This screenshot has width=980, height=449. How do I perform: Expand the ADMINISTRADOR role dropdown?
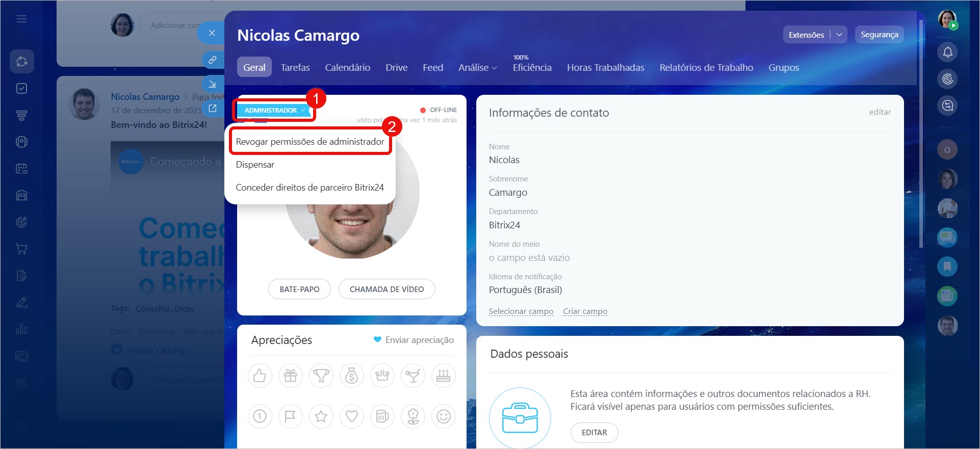(274, 110)
